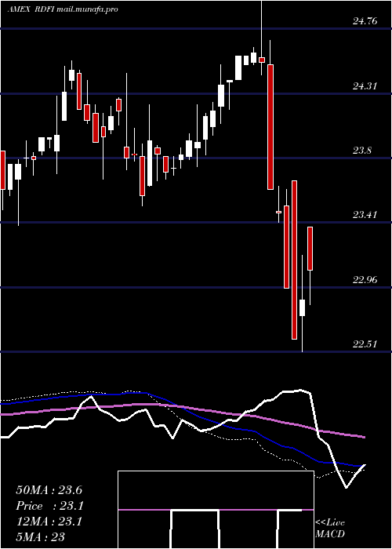Click the 22.96 price axis label

click(x=365, y=280)
